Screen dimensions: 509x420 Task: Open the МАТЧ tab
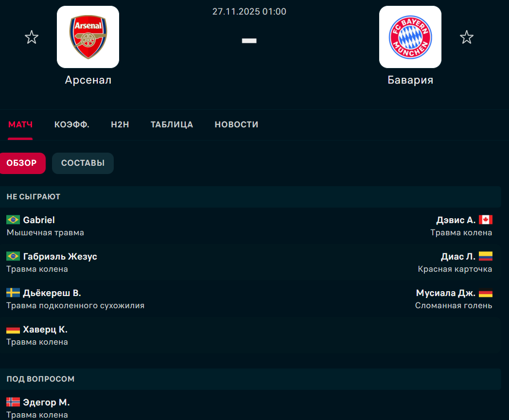coord(20,124)
